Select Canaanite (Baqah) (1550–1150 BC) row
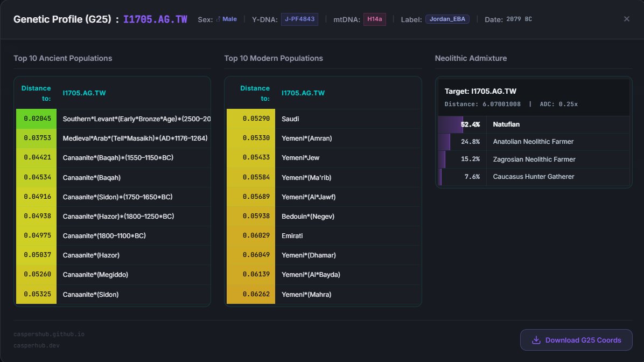This screenshot has width=644, height=362. coord(113,158)
